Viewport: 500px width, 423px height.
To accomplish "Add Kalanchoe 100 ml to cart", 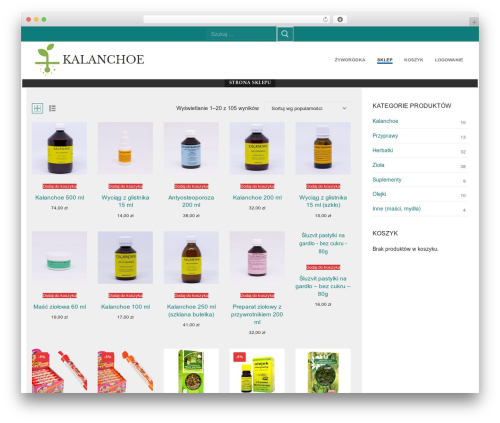I will point(125,295).
